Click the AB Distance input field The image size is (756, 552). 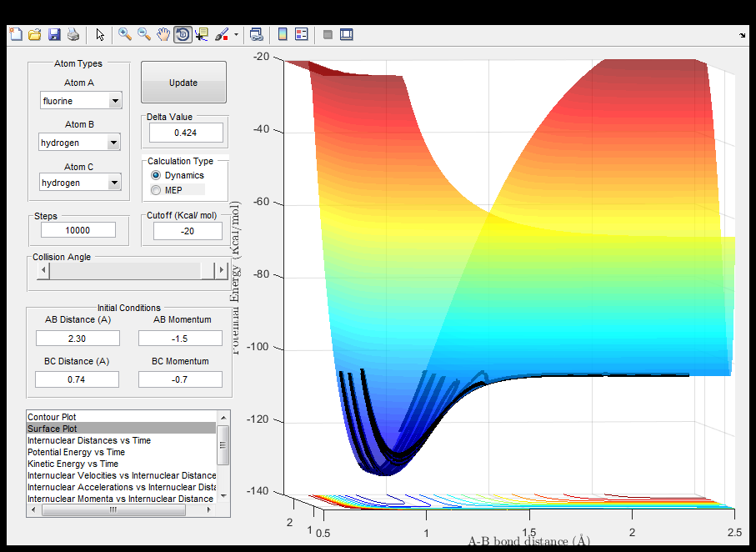coord(78,339)
